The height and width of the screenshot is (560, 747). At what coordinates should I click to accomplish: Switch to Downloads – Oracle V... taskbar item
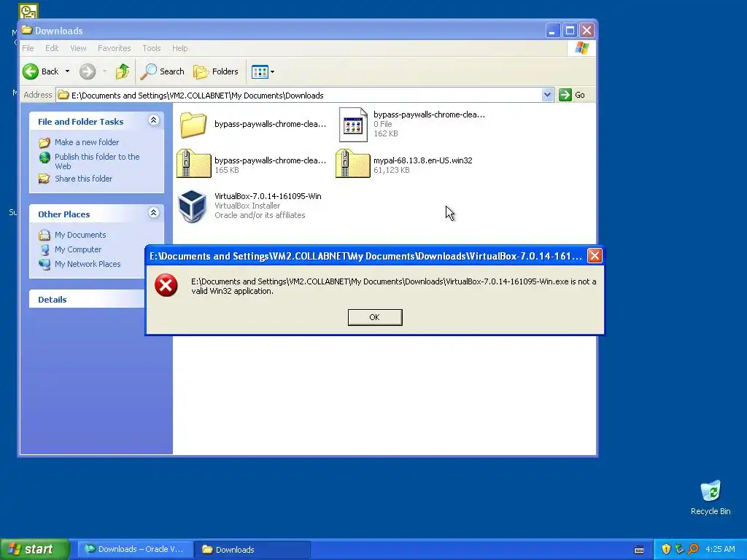[x=135, y=549]
